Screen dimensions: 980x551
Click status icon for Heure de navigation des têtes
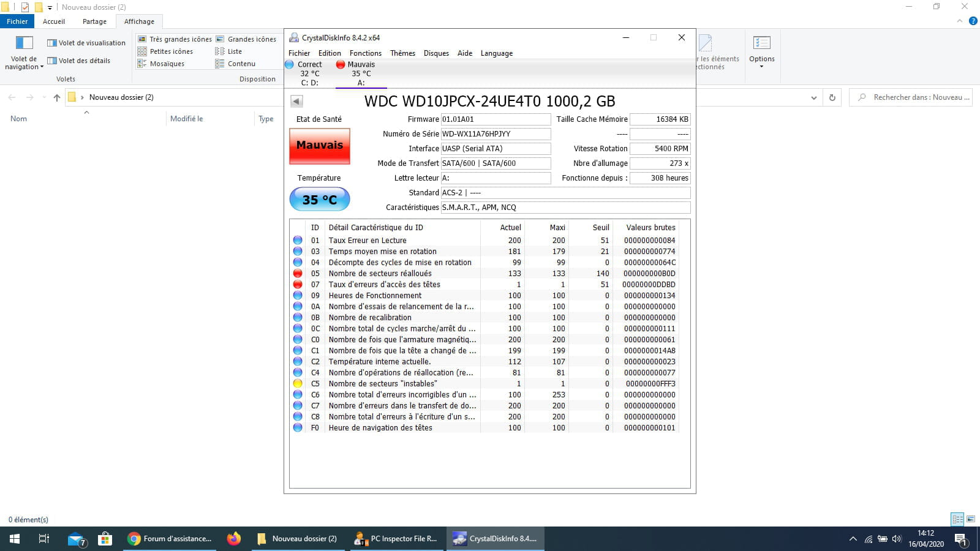[x=298, y=428]
